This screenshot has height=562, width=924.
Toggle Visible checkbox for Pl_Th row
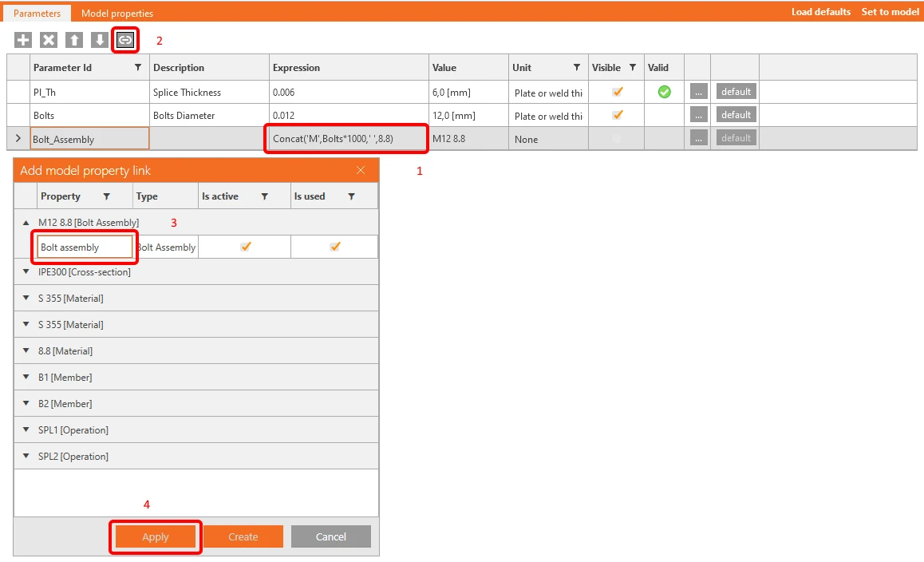[x=618, y=92]
